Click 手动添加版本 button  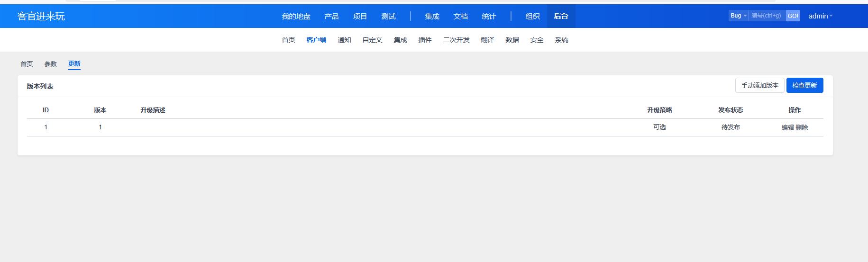click(759, 85)
